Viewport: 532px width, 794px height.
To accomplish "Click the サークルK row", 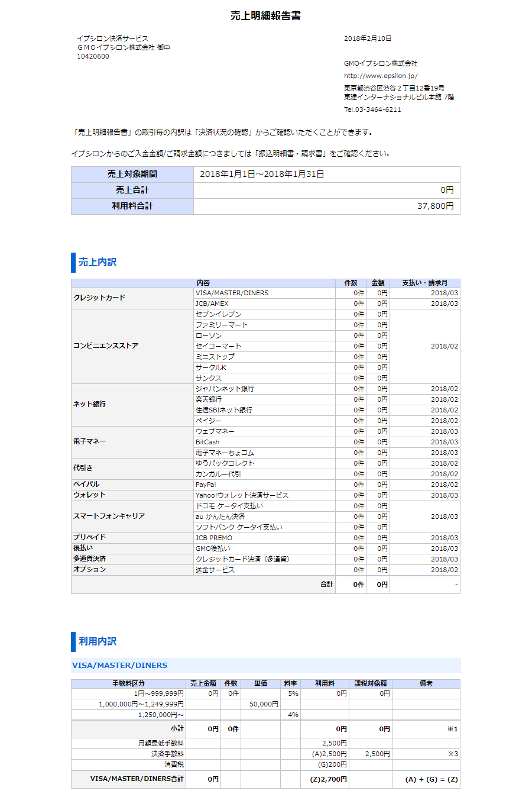I will [291, 368].
